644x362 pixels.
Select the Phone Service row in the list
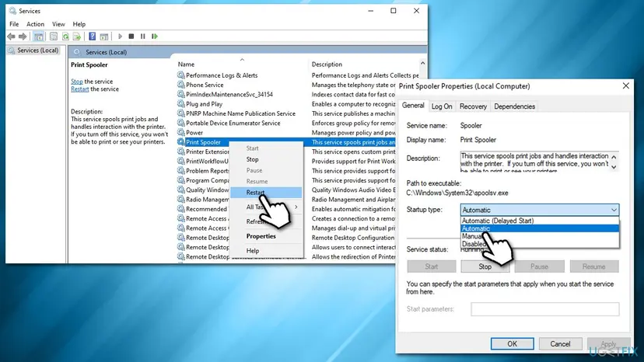click(x=285, y=85)
